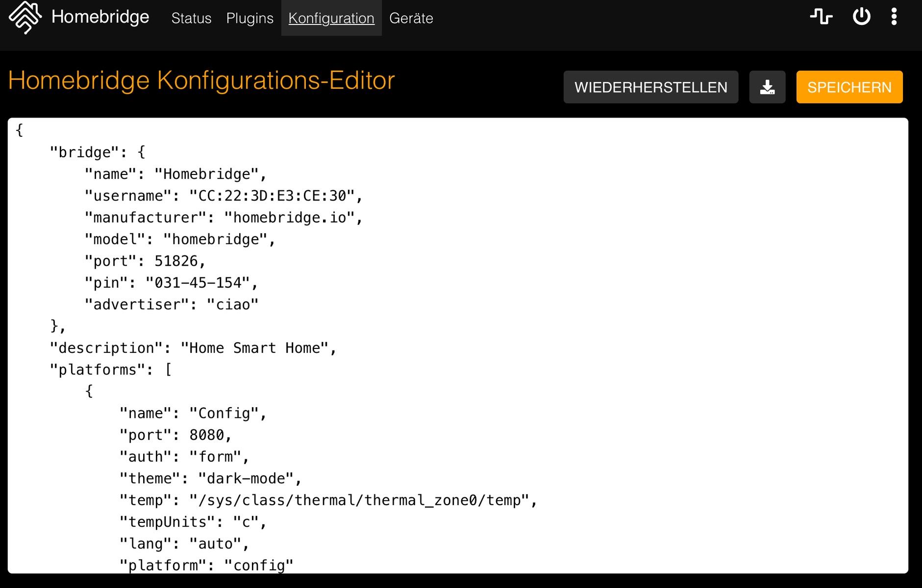The image size is (922, 588).
Task: Click the pulse status icon in header
Action: (x=821, y=17)
